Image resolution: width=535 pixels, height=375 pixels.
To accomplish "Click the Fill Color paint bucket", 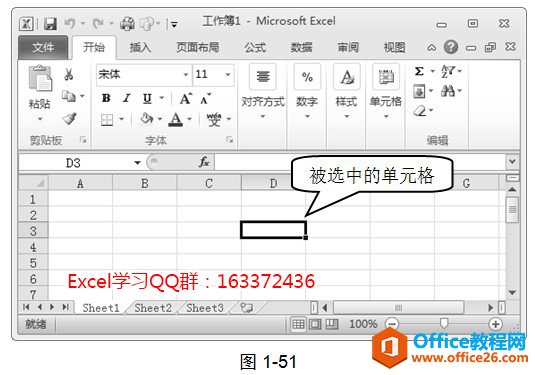I will click(x=146, y=119).
